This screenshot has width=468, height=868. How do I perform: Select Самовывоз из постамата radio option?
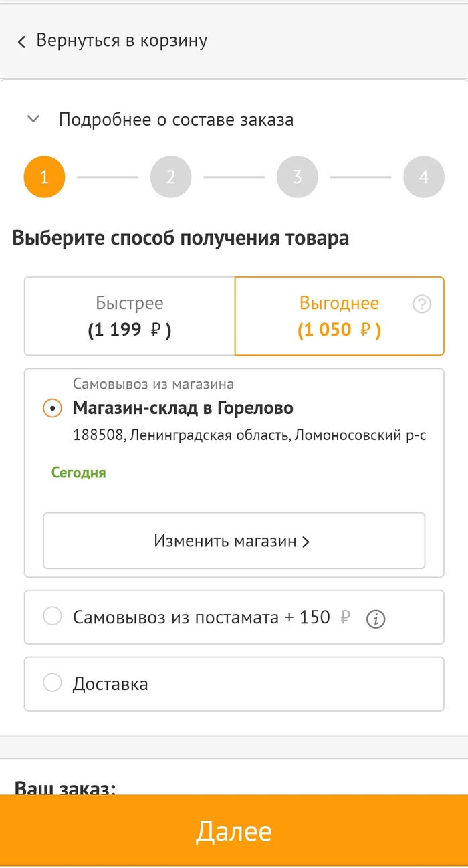pos(52,617)
